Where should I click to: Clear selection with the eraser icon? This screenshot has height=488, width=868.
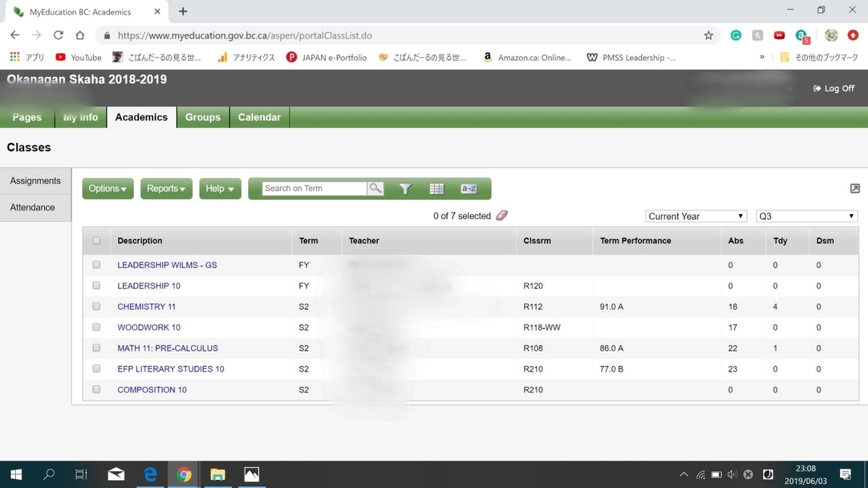[502, 215]
